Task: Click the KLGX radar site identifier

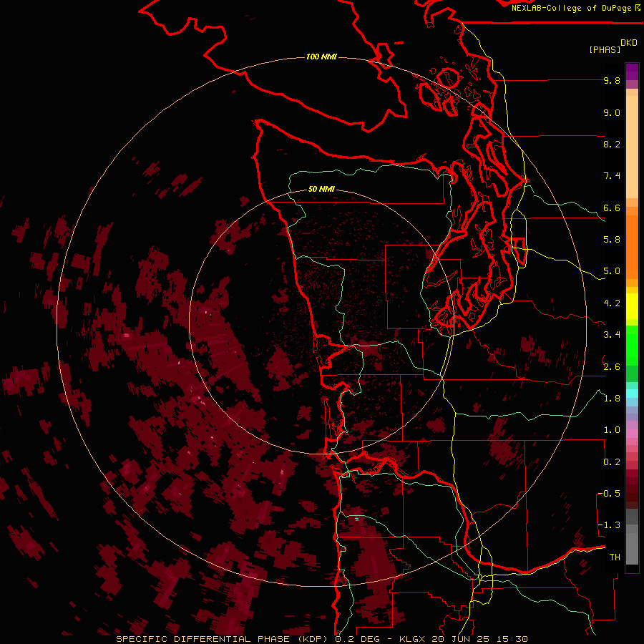Action: pos(412,639)
